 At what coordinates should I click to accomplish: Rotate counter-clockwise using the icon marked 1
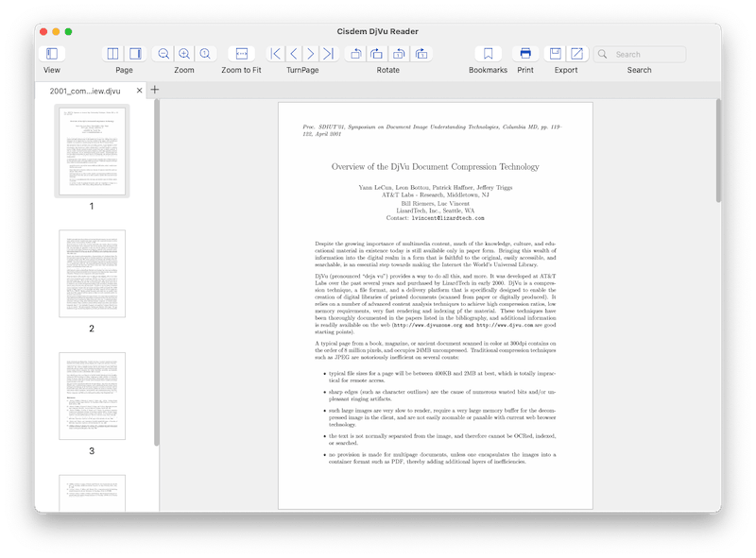coord(399,54)
